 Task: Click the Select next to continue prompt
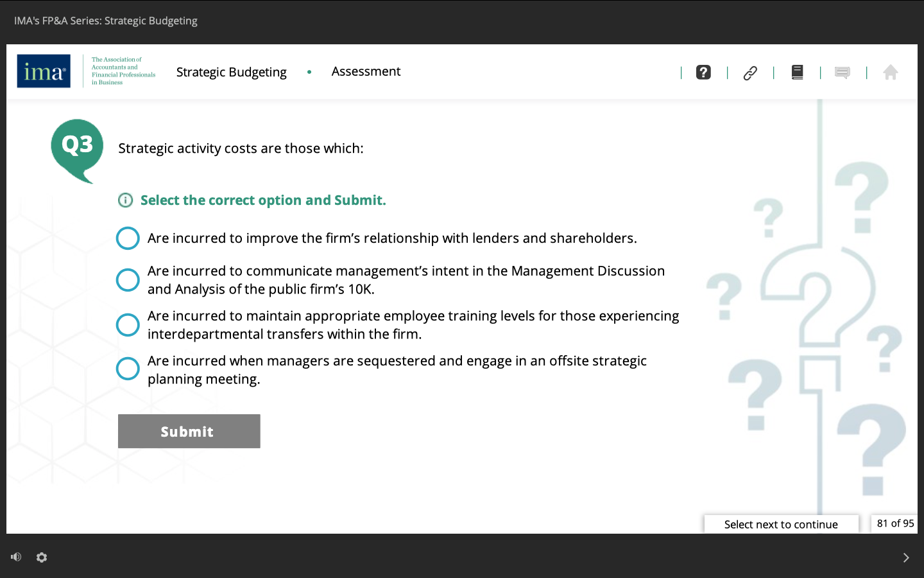coord(781,524)
